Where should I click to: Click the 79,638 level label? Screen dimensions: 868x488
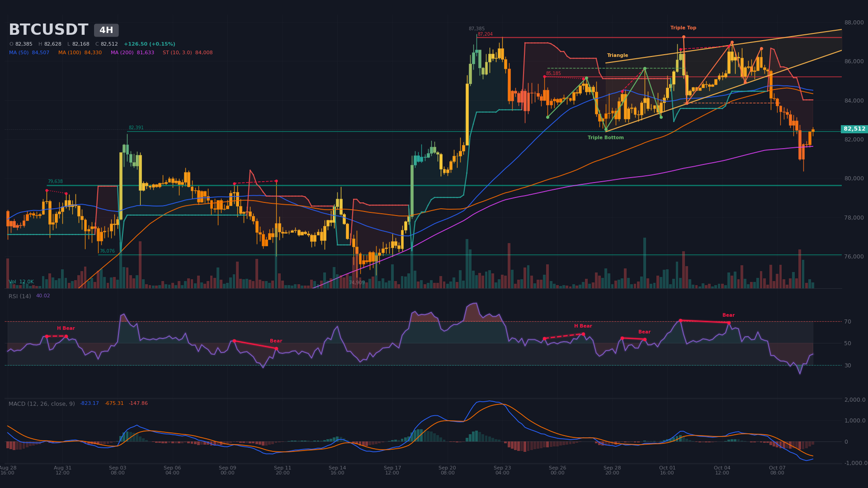pos(55,182)
